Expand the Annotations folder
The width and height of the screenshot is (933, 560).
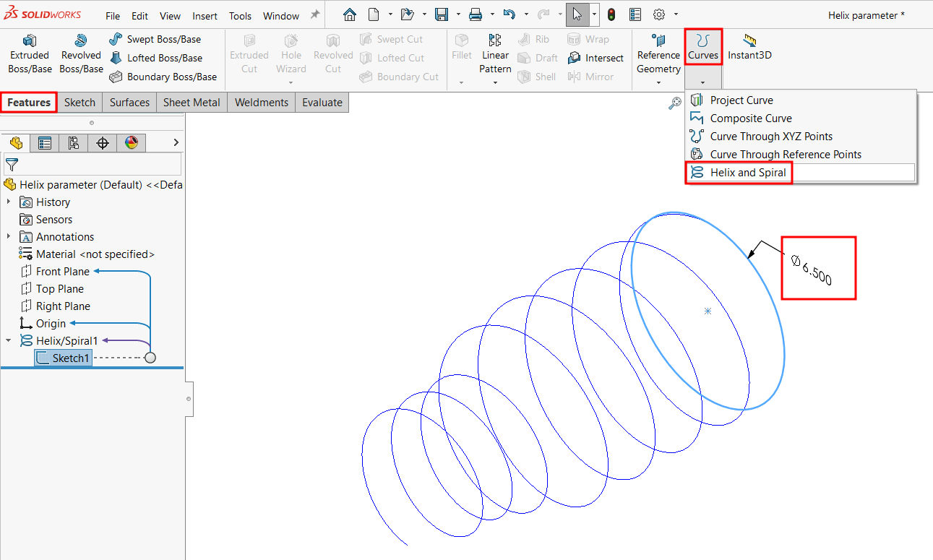coord(9,237)
